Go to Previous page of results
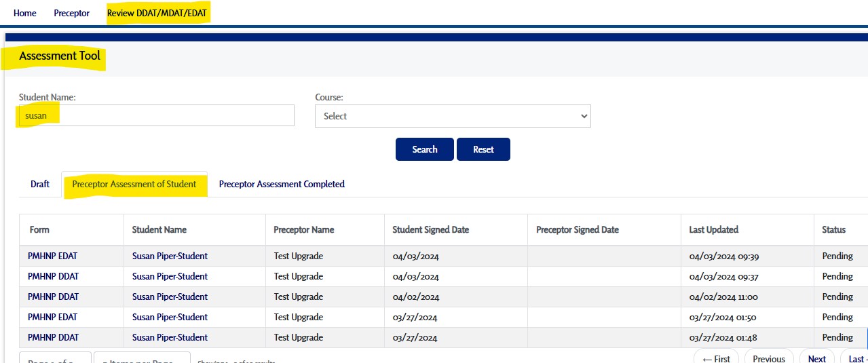 (768, 358)
